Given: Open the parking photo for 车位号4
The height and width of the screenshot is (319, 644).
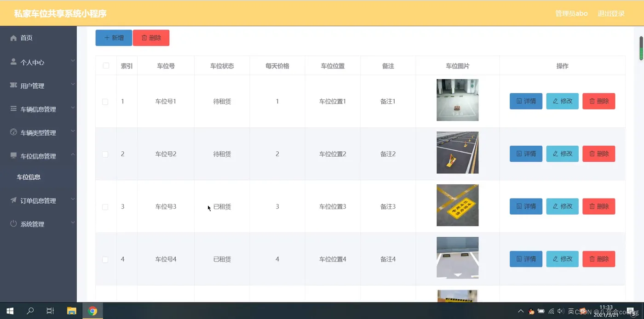Looking at the screenshot, I should tap(457, 258).
